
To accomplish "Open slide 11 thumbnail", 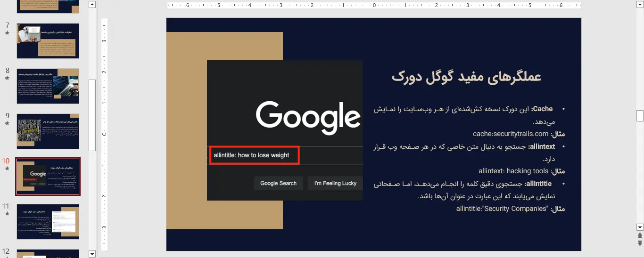I will click(48, 222).
